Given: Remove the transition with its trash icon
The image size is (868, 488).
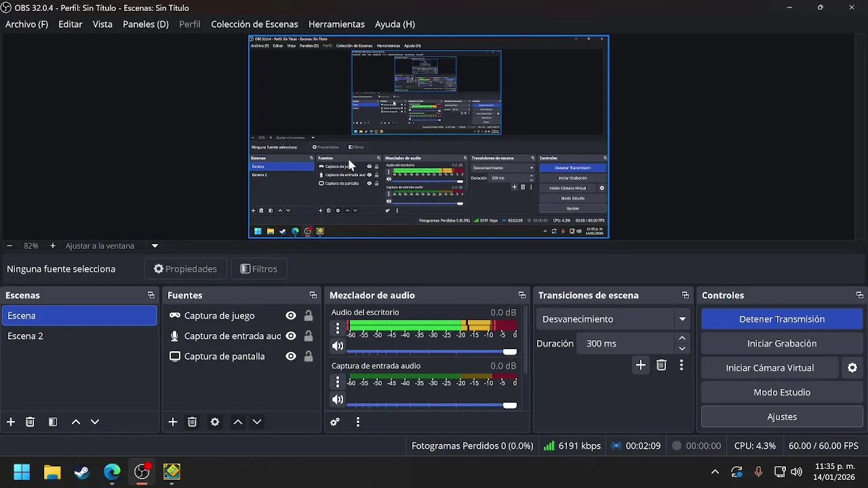Looking at the screenshot, I should tap(662, 365).
